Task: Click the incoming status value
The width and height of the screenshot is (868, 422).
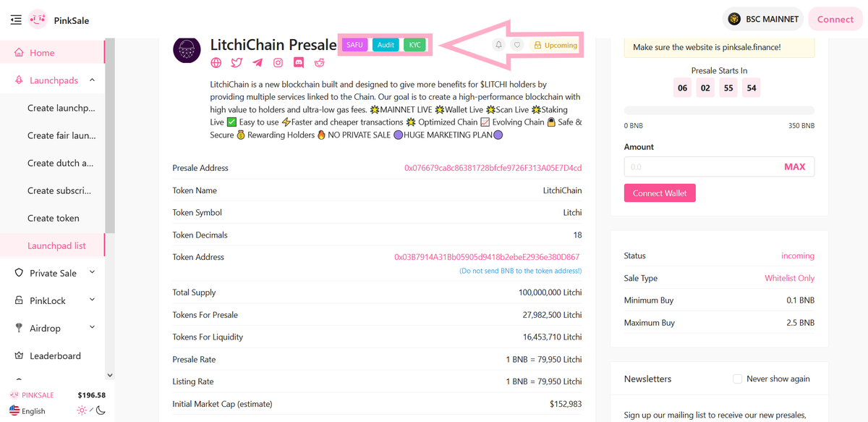Action: coord(798,256)
